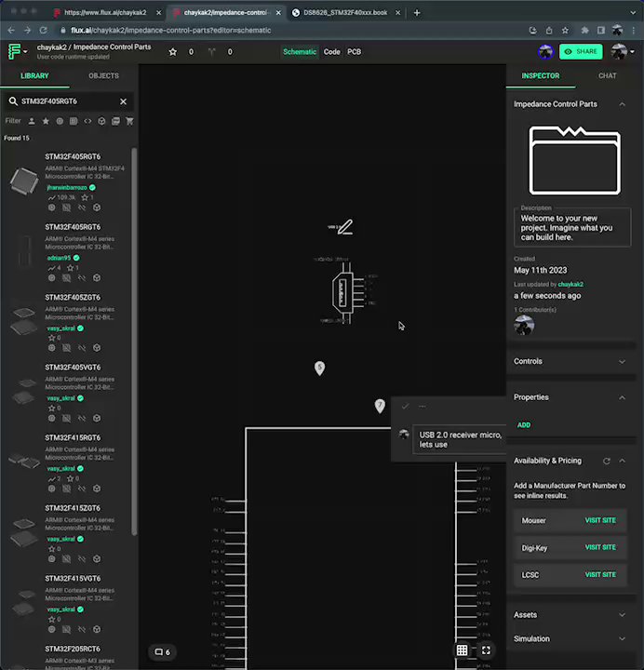Clear the library search text
Screen dimensions: 644x670
click(123, 101)
